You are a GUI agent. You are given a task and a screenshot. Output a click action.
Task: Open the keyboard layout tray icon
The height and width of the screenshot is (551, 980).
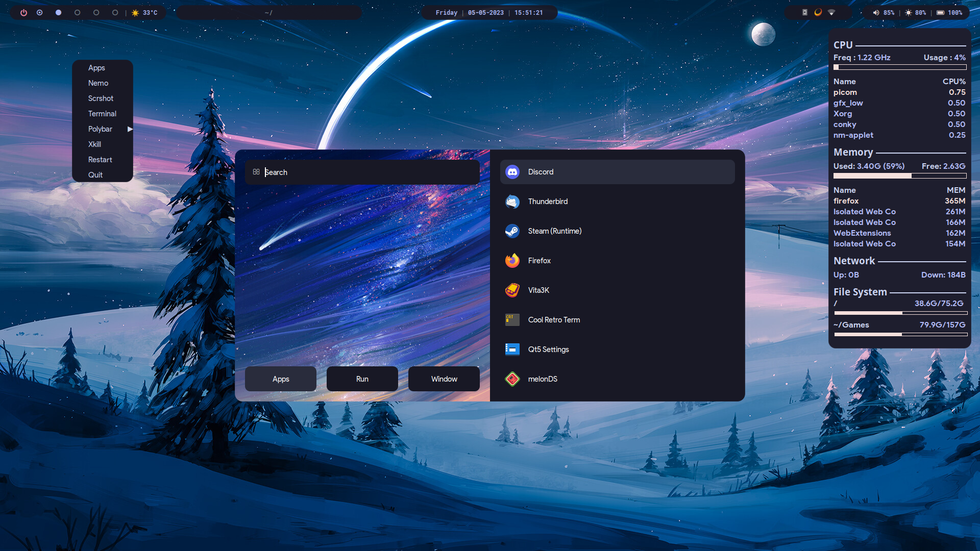(805, 13)
